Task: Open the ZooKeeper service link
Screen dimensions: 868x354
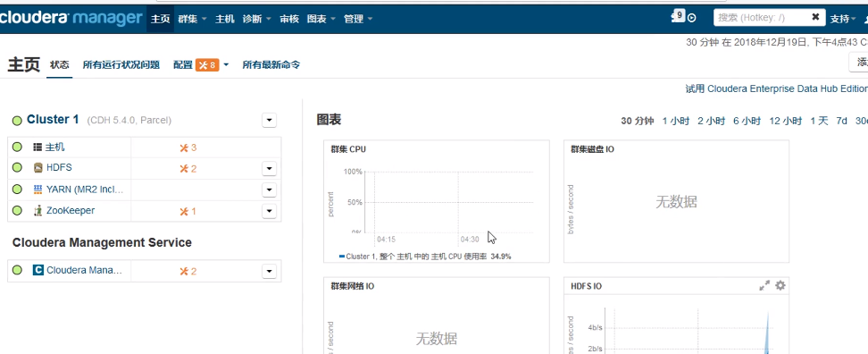Action: point(71,210)
